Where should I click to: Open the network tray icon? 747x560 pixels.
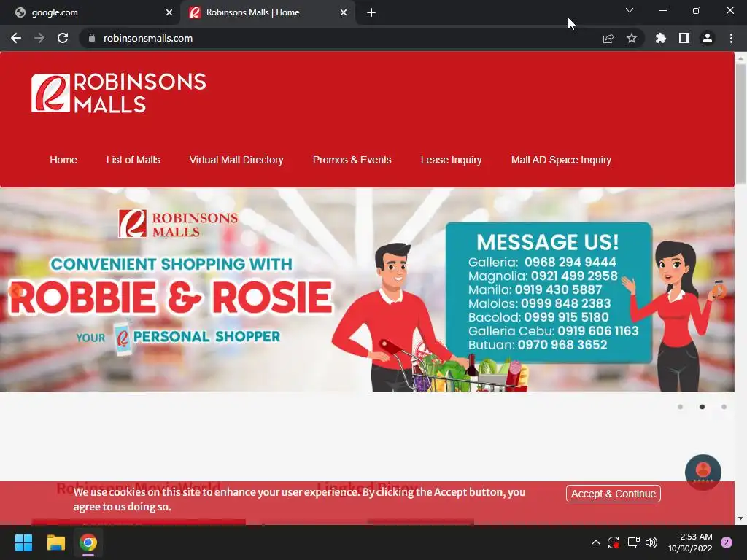pos(634,542)
